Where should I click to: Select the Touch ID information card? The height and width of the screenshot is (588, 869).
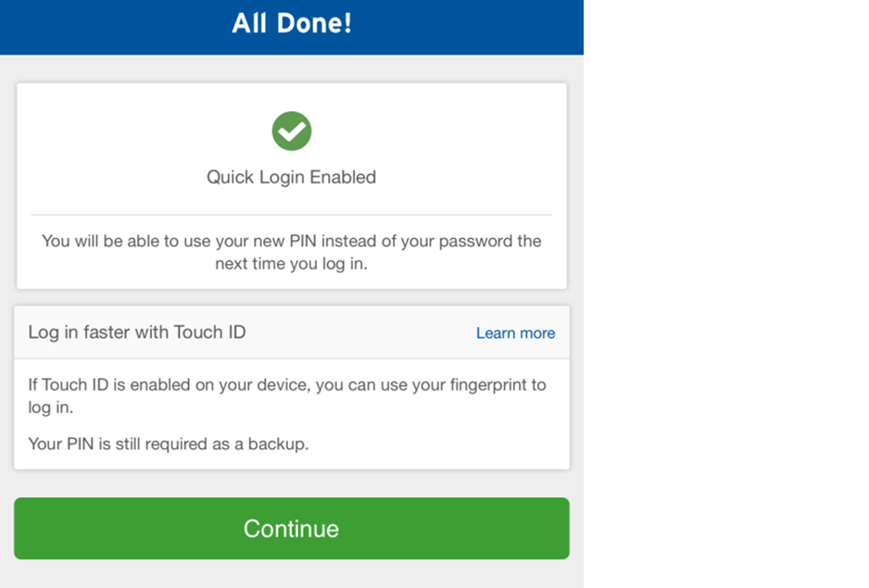[291, 386]
